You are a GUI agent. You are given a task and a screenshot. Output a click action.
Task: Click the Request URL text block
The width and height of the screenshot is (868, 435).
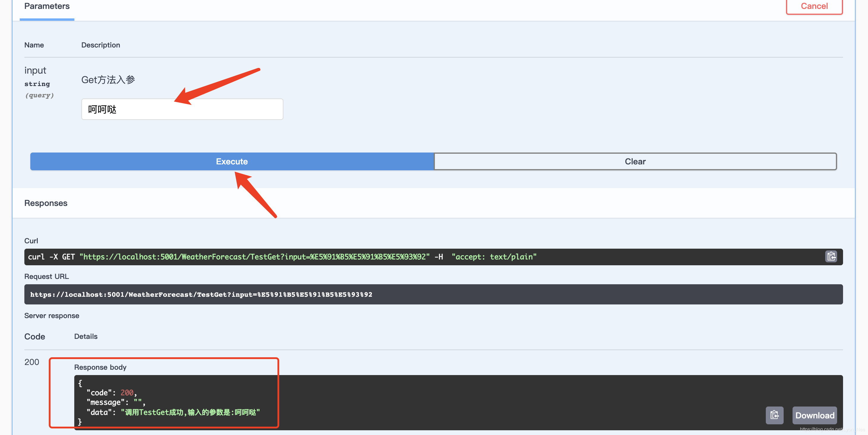[433, 294]
